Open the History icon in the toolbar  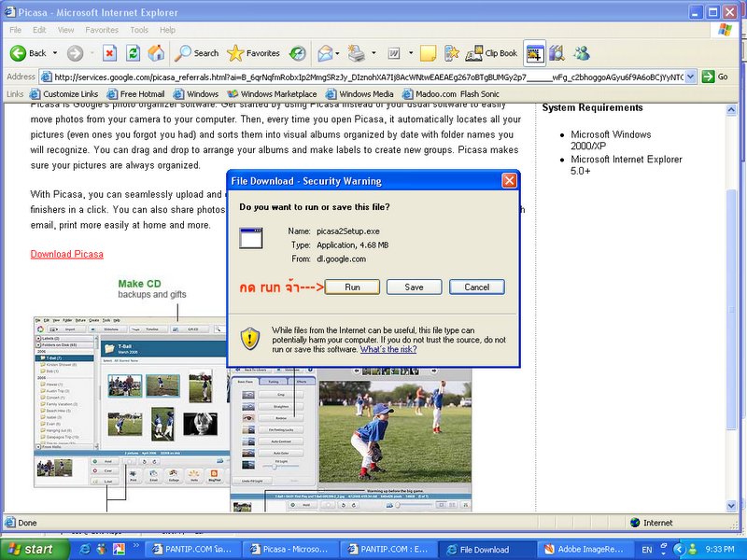298,53
